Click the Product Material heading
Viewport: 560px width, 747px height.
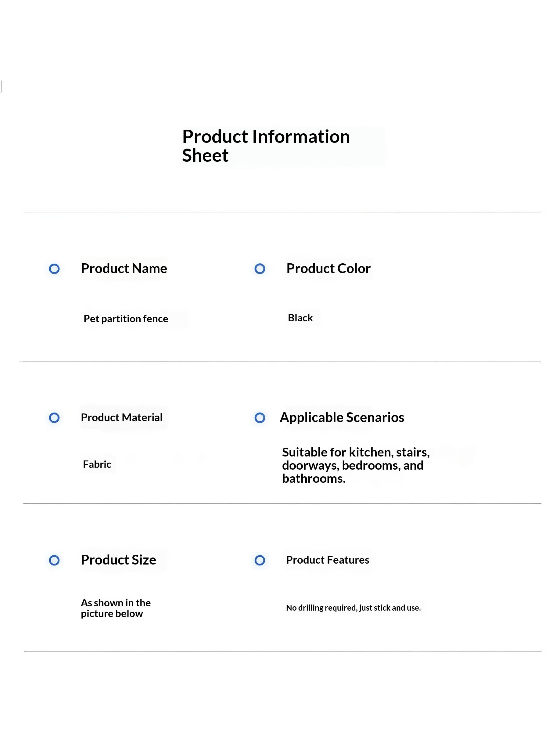121,417
